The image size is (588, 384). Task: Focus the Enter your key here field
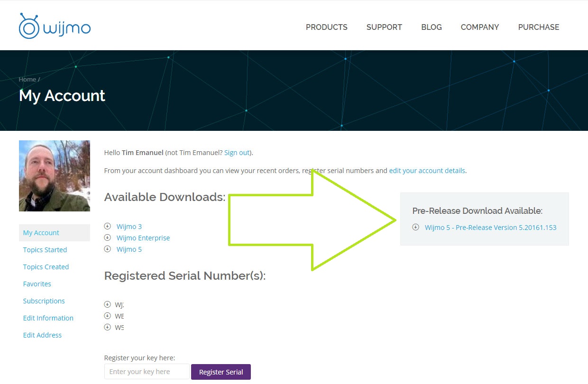click(147, 372)
